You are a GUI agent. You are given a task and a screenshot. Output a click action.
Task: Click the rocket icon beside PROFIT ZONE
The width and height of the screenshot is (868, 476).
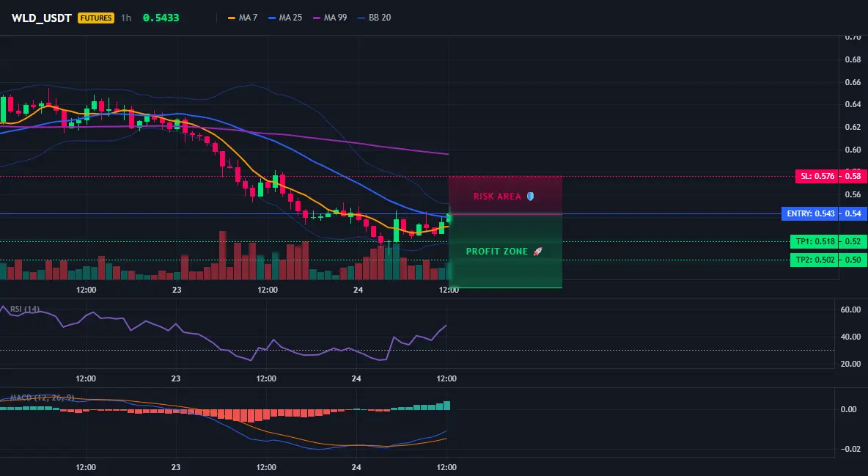(x=537, y=252)
